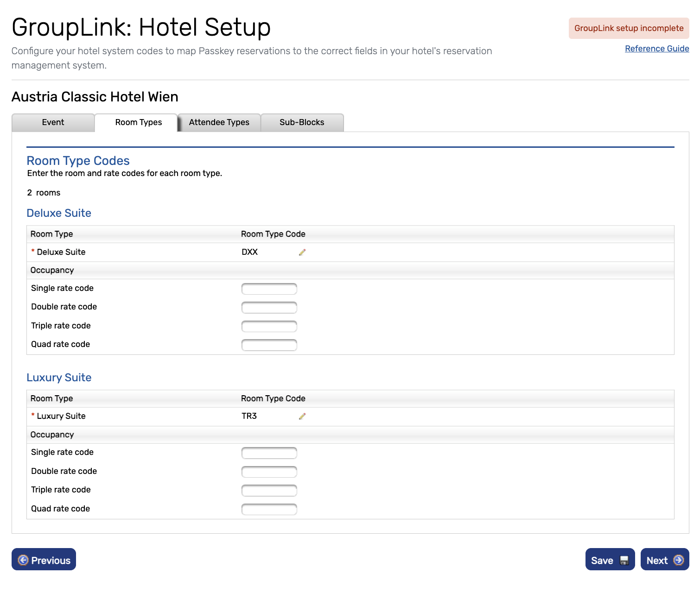
Task: Click the '2 rooms' count text
Action: click(x=44, y=193)
